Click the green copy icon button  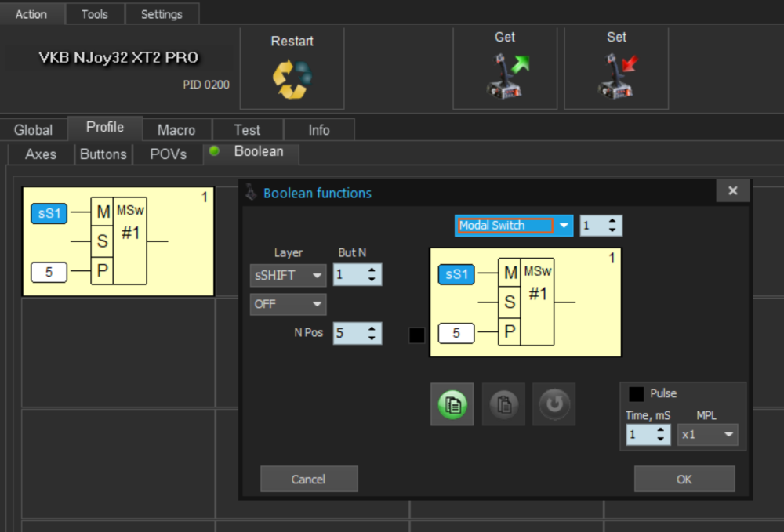pos(452,404)
